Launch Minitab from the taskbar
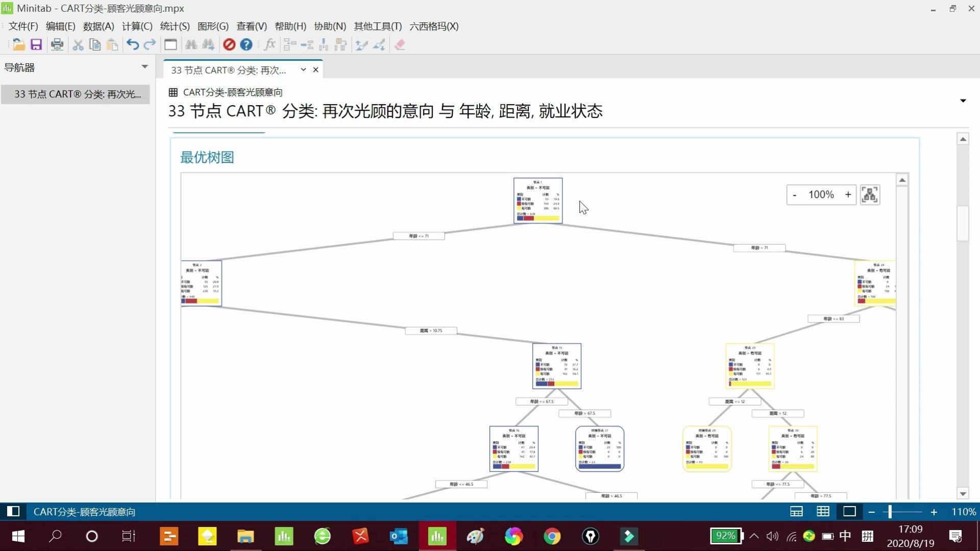 [436, 536]
